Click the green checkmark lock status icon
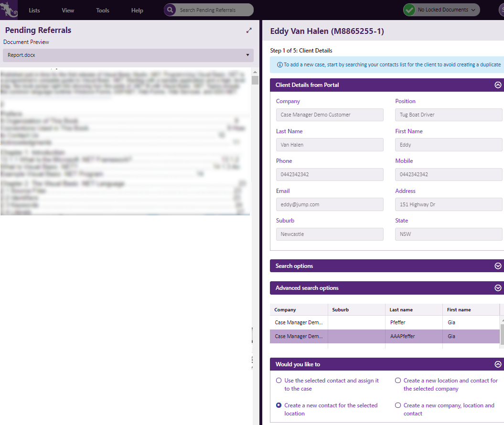 (409, 10)
